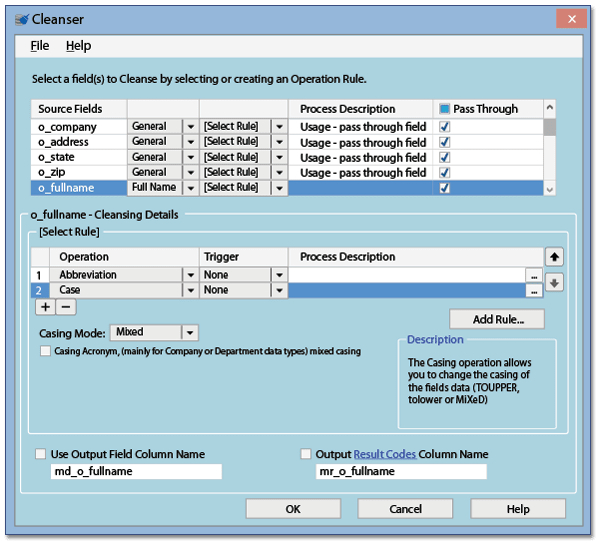Open the Select Rule dropdown for o_address
Screen dimensions: 600x546
pos(279,142)
